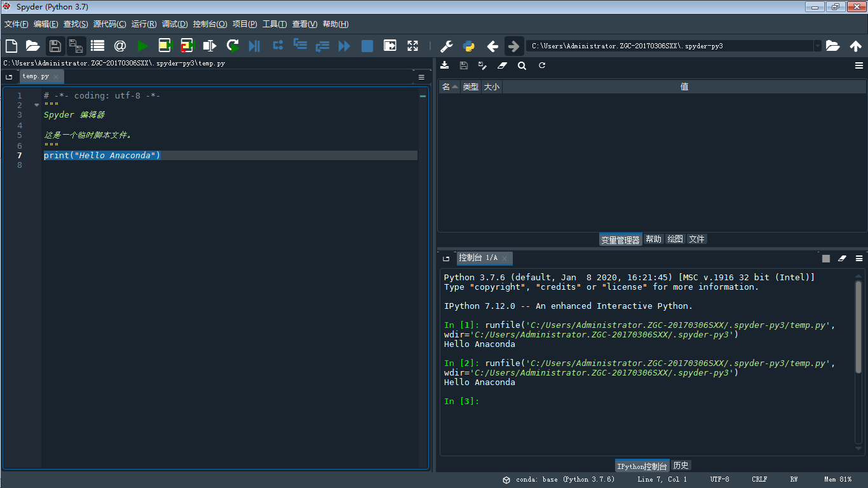Stop console execution square icon
Image resolution: width=868 pixels, height=488 pixels.
point(826,259)
